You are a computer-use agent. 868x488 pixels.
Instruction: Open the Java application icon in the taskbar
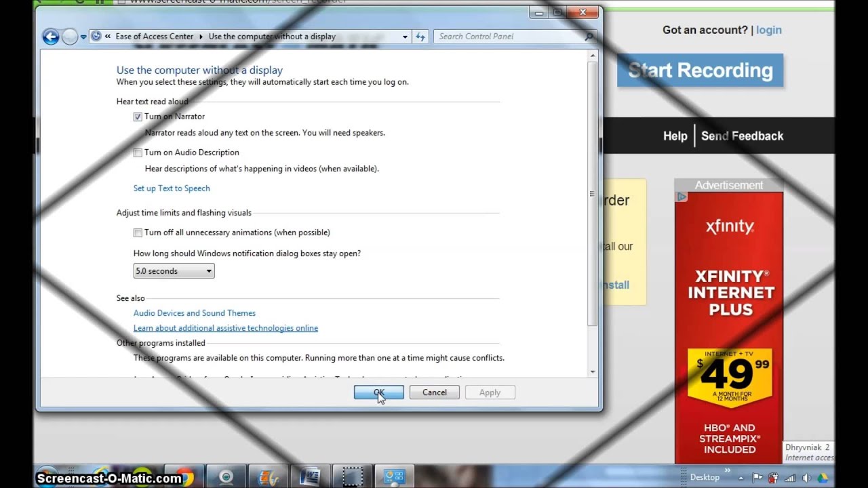(x=268, y=477)
